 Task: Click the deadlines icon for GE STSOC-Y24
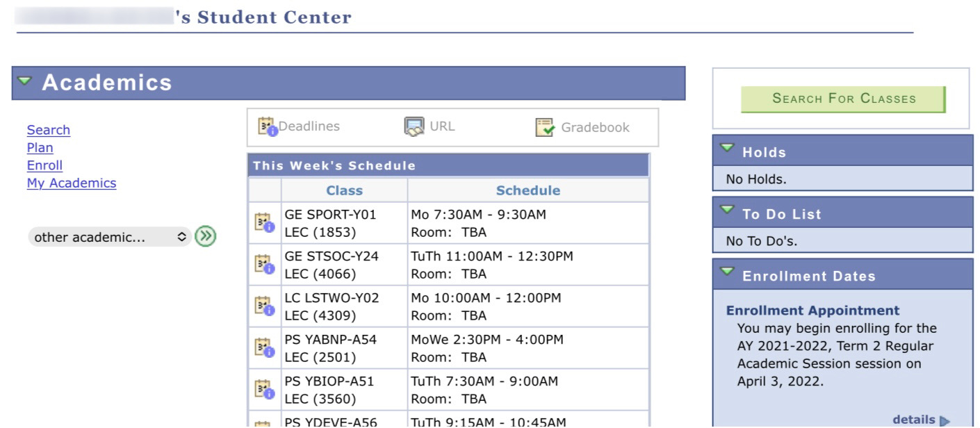264,264
